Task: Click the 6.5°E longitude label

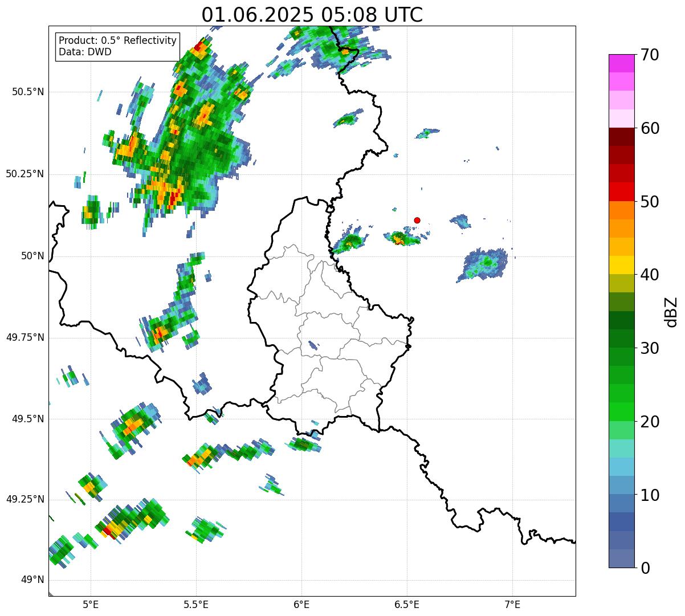Action: [x=407, y=605]
